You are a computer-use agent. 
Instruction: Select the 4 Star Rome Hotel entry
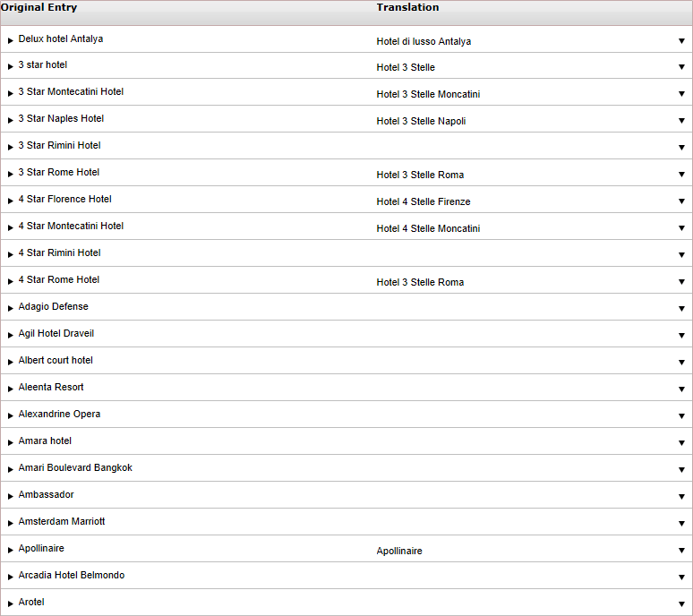click(59, 279)
